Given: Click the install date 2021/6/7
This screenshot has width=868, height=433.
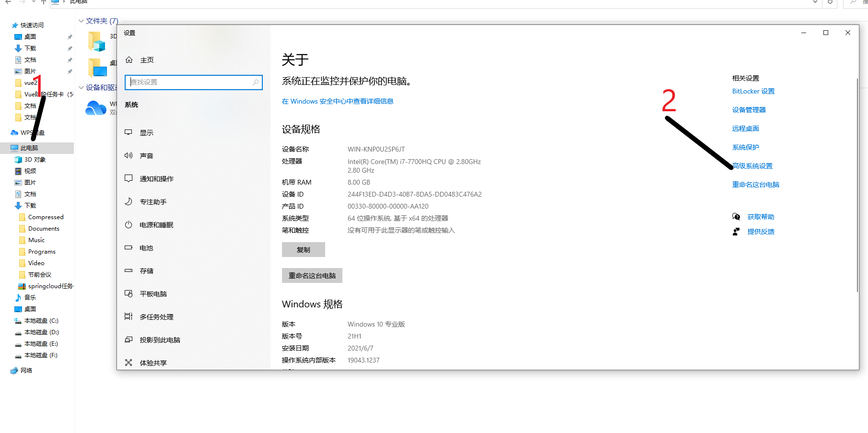Looking at the screenshot, I should point(360,348).
